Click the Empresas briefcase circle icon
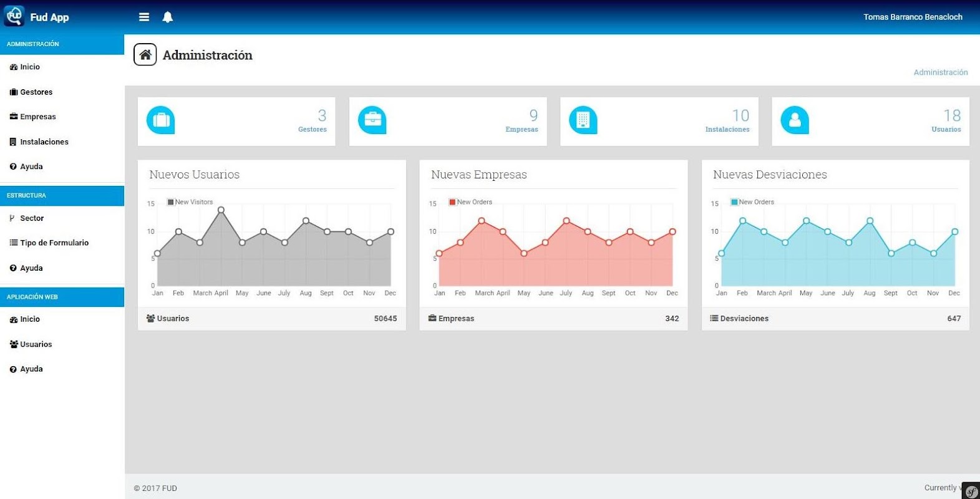Image resolution: width=980 pixels, height=499 pixels. click(372, 120)
